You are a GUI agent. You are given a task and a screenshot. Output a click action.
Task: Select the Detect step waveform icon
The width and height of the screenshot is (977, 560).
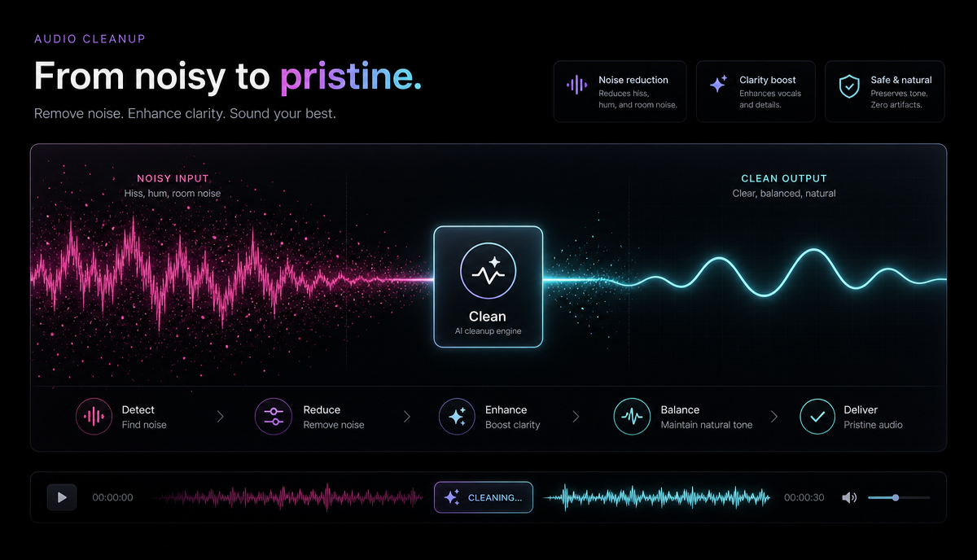click(x=94, y=417)
